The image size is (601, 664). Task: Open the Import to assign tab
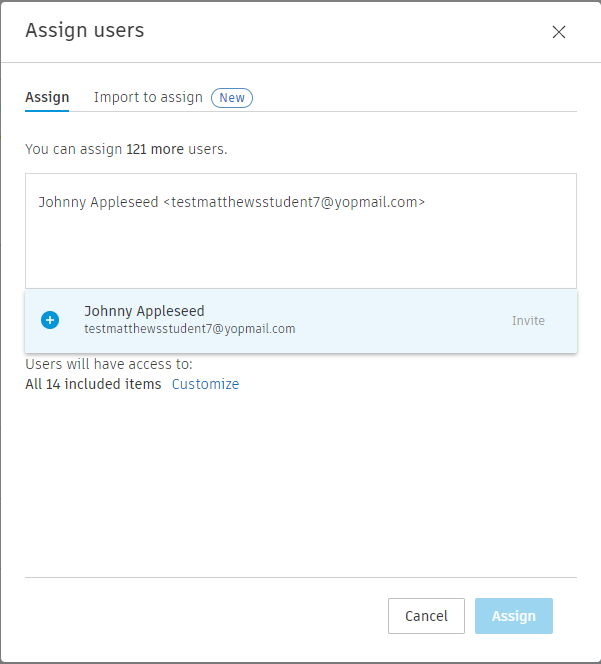(x=148, y=97)
